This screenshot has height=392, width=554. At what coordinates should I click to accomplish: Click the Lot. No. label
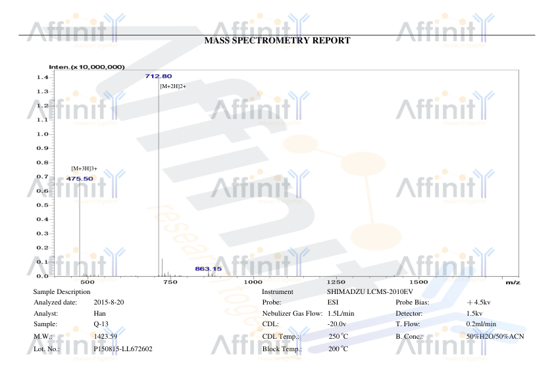pyautogui.click(x=47, y=349)
